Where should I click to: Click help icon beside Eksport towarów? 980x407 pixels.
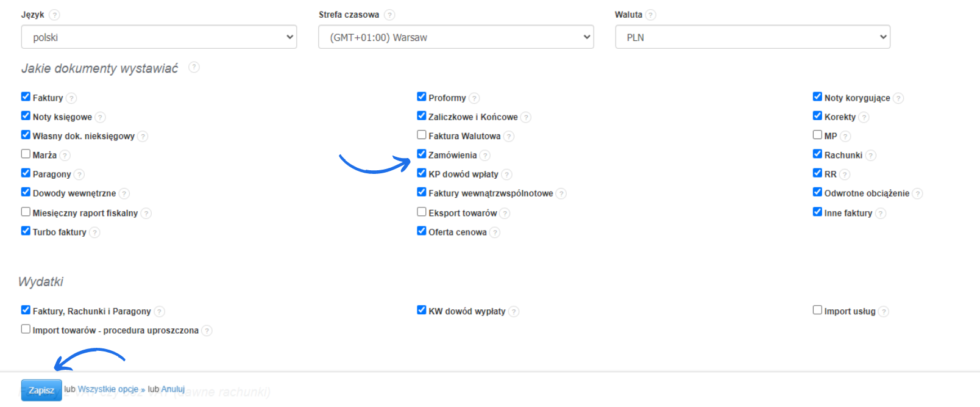pos(505,213)
